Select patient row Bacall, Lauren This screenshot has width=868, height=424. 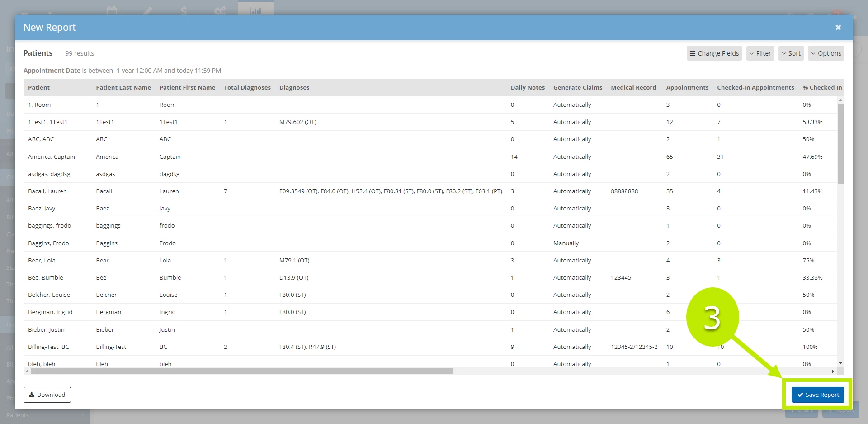coord(430,191)
